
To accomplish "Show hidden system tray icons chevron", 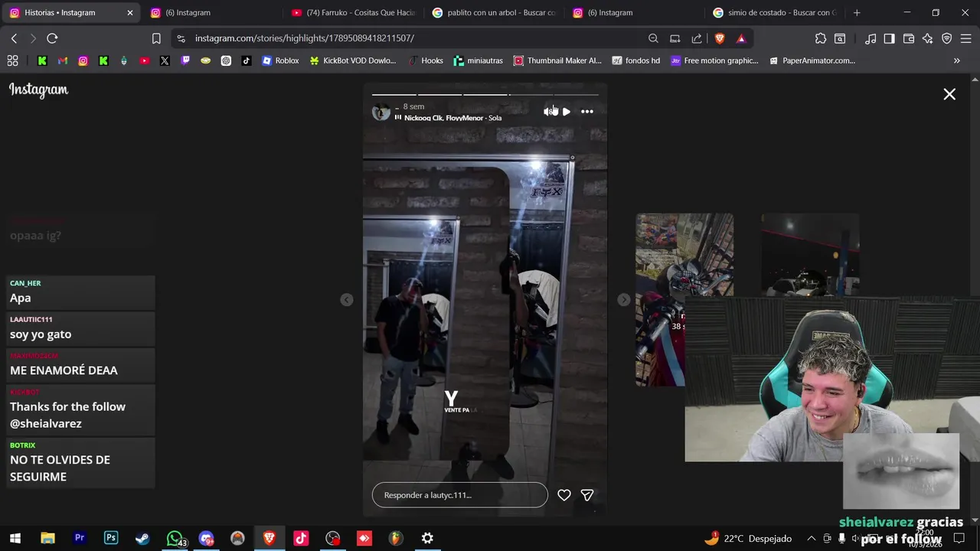I will (811, 539).
